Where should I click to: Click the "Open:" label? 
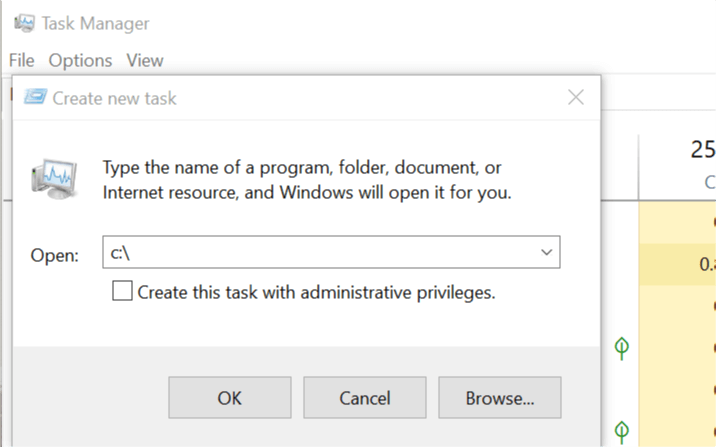(x=55, y=255)
